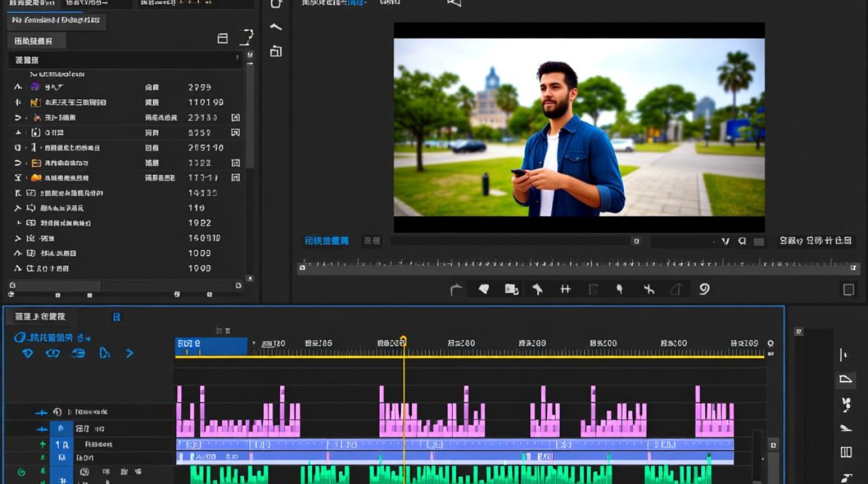Click the square icon at monitor bottom-right

point(849,290)
